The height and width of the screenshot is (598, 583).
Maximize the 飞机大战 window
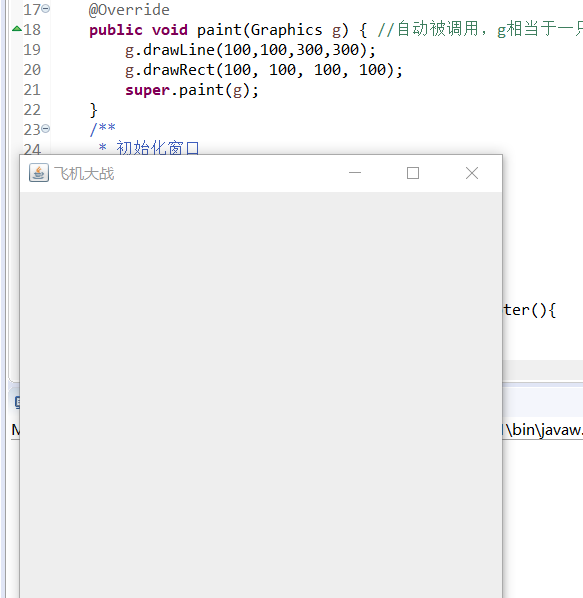coord(413,173)
